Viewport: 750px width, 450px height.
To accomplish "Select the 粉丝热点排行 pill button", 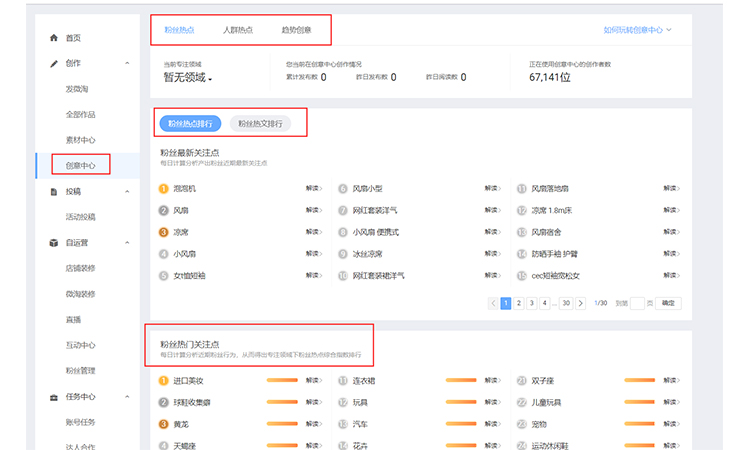I will (190, 124).
